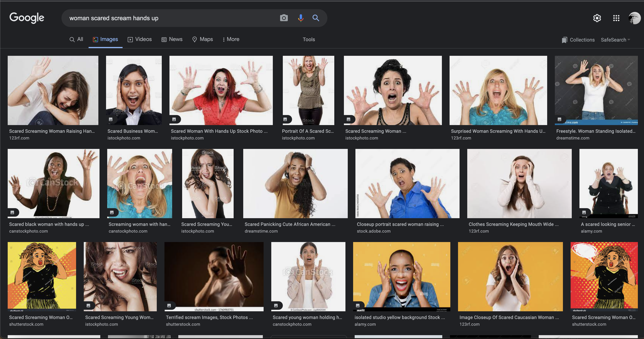The height and width of the screenshot is (339, 644).
Task: Click the licensable badge on Scared Business Woman image
Action: (x=111, y=119)
